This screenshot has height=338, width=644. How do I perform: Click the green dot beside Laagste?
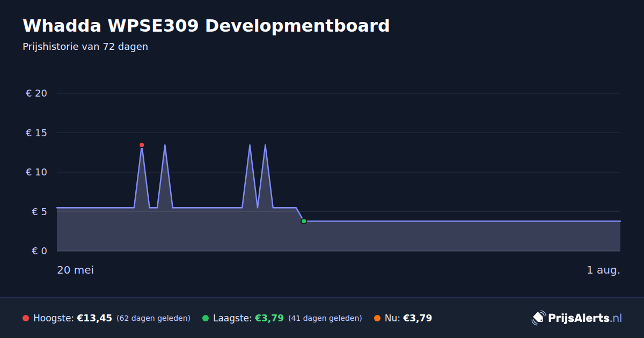coord(206,318)
